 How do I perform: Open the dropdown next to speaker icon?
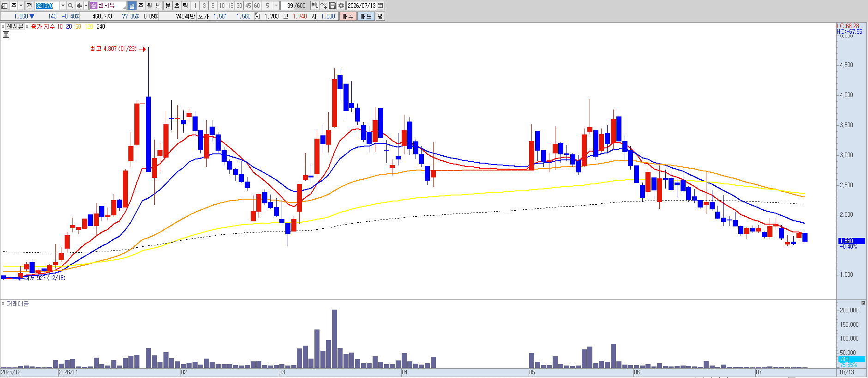tap(86, 6)
